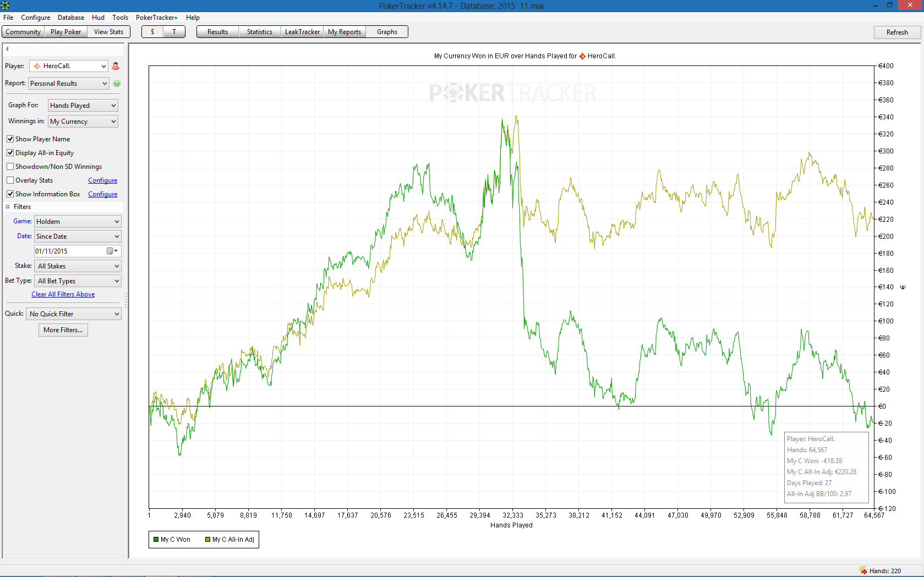Click Configure link beside Show Information Box
This screenshot has height=577, width=924.
pos(102,194)
